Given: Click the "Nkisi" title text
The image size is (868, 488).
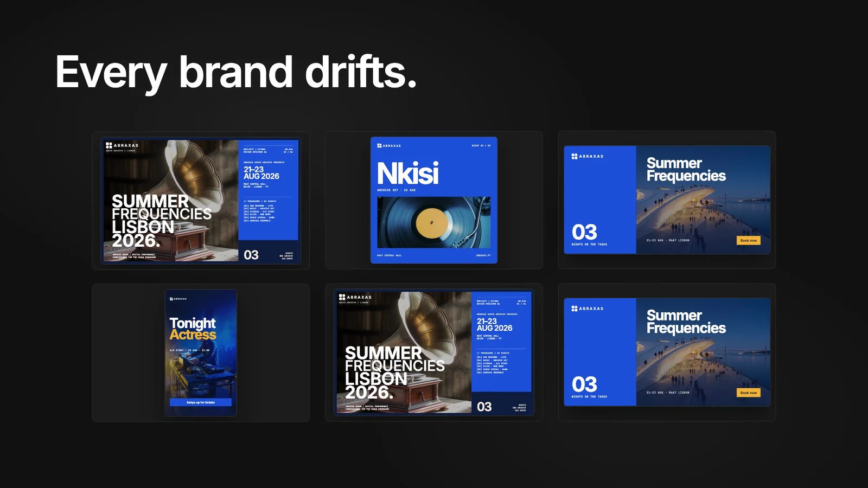Looking at the screenshot, I should (408, 174).
